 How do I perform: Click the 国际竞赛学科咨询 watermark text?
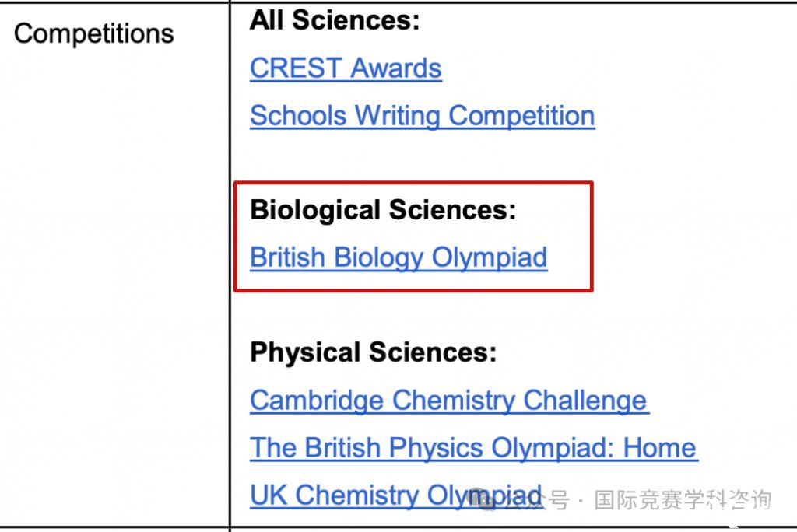[683, 500]
